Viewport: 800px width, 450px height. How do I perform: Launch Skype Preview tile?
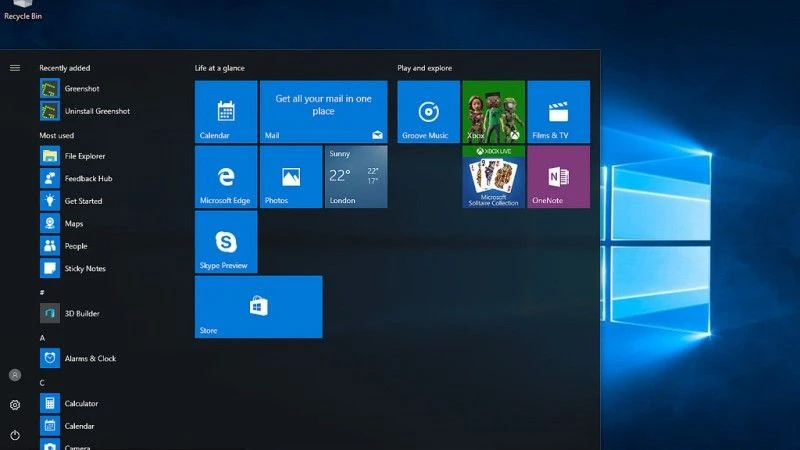tap(226, 242)
